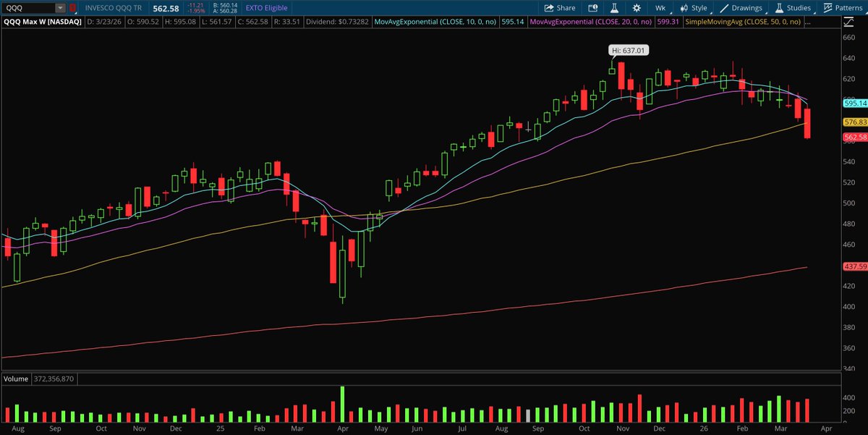Select the first MovAvgExponential (CLOSE, 10) study label
The image size is (868, 435).
click(437, 23)
